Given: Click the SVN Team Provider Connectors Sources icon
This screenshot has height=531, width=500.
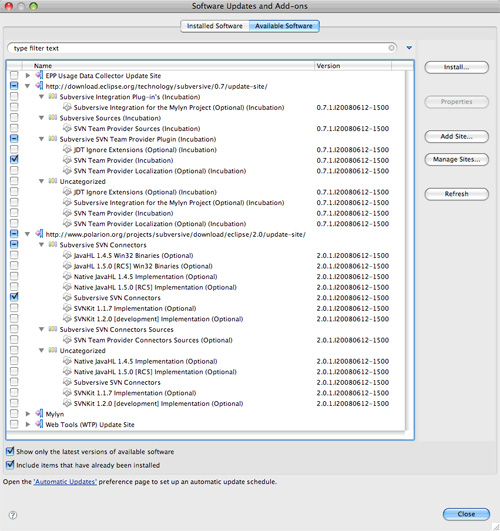Looking at the screenshot, I should [67, 340].
